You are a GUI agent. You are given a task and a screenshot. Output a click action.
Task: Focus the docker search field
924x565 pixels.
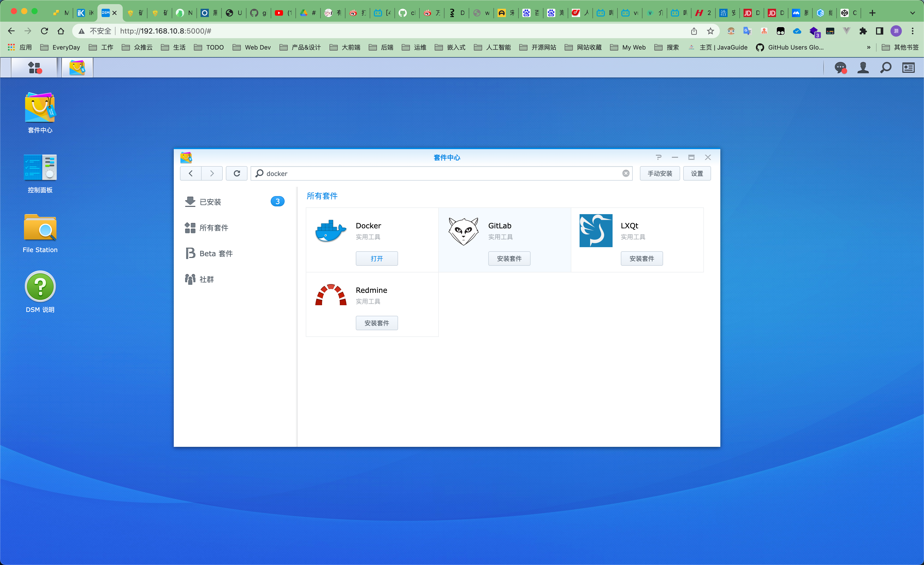[441, 173]
